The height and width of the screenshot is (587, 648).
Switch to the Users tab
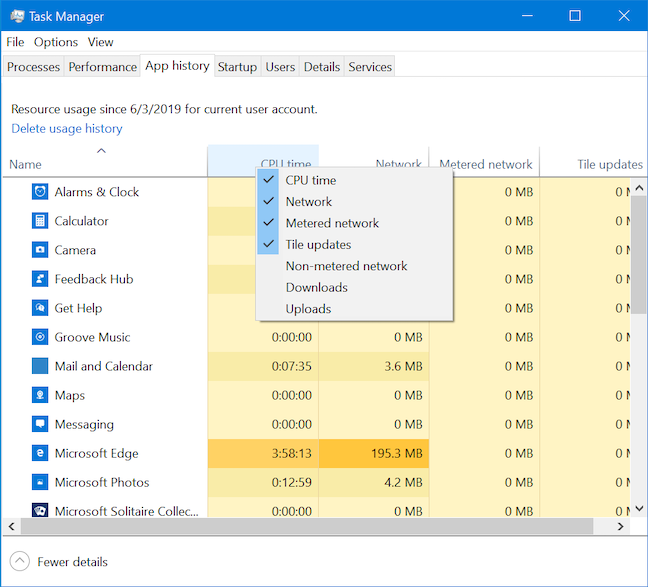tap(280, 67)
